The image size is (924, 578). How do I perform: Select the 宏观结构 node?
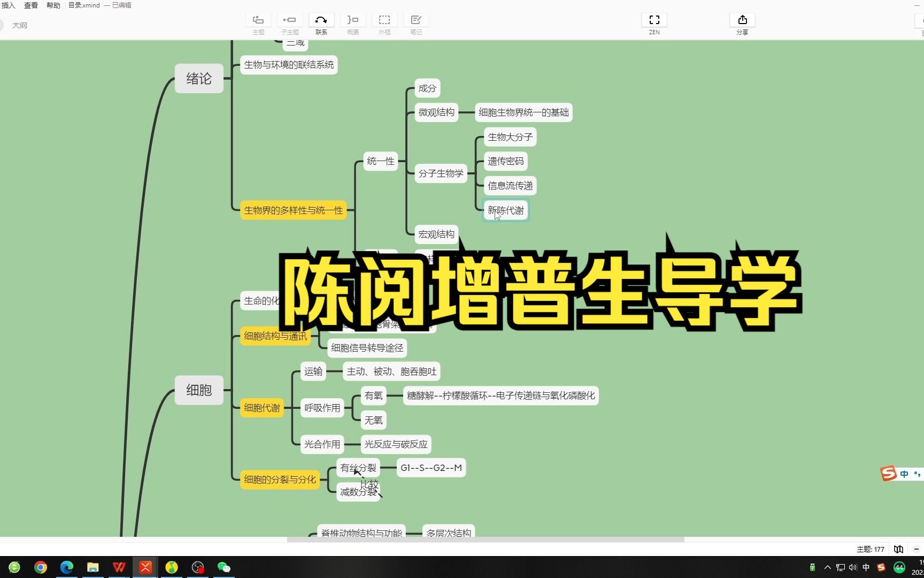(436, 234)
